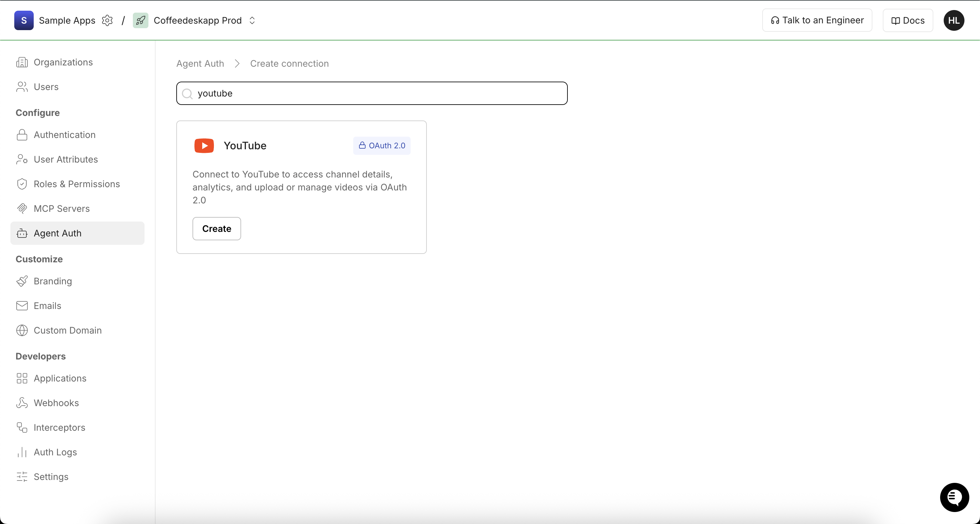The height and width of the screenshot is (524, 980).
Task: Click the Auth Logs icon
Action: tap(22, 452)
